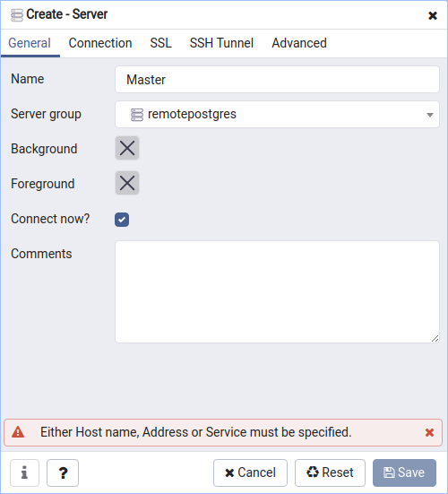Close the Create - Server dialog
The height and width of the screenshot is (494, 448).
(x=433, y=15)
